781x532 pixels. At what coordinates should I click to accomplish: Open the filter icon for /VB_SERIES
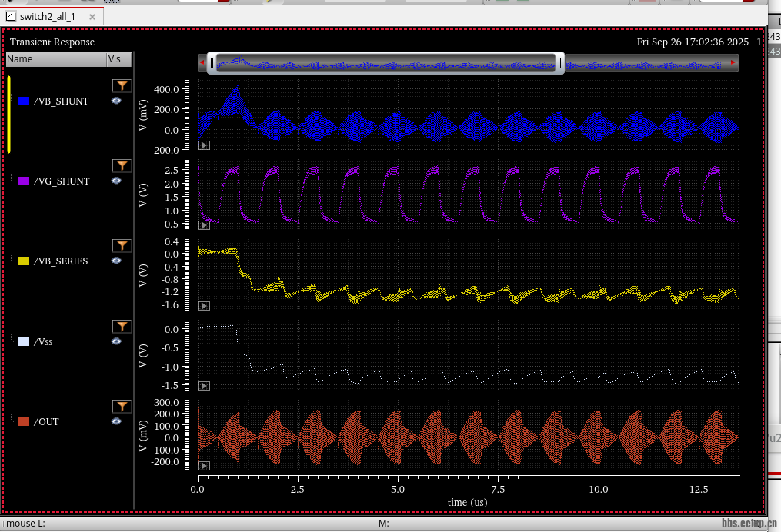[122, 246]
